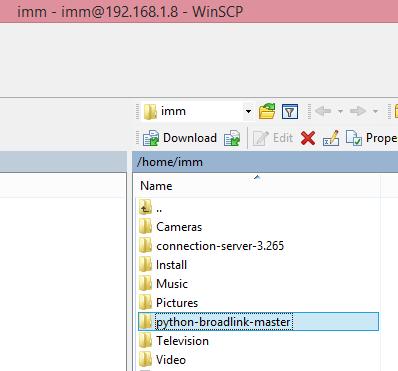Select the connection-server-3.265 folder
398x371 pixels.
[211, 246]
